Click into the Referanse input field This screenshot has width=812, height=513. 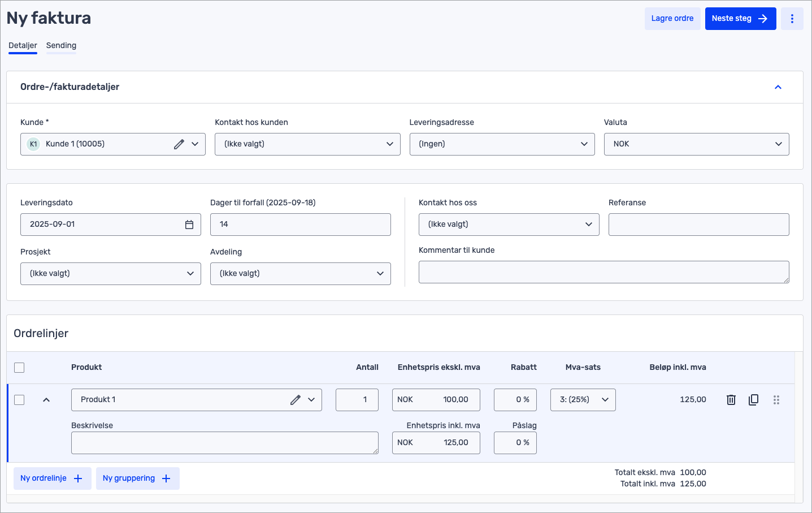[698, 225]
